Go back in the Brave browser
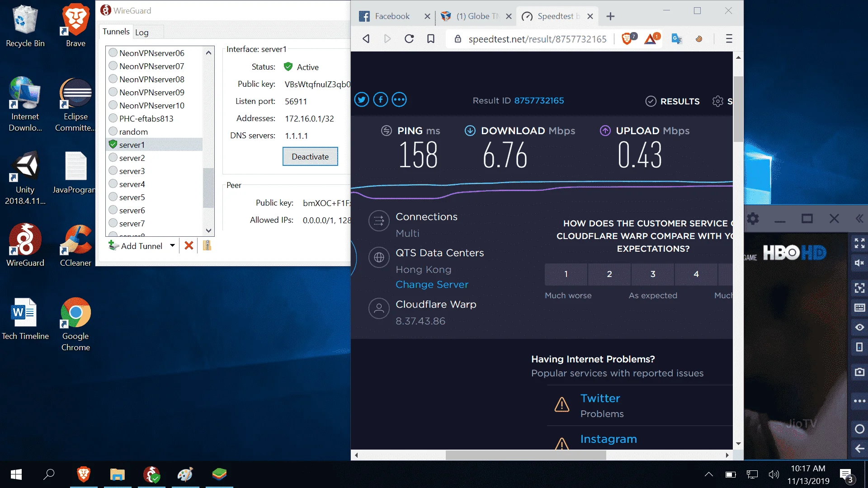Screen dimensions: 868x488 (366, 39)
